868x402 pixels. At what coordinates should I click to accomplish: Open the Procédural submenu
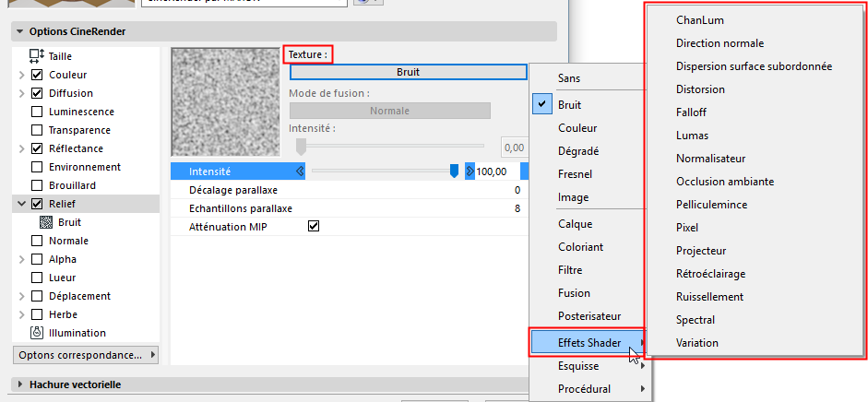pyautogui.click(x=589, y=389)
